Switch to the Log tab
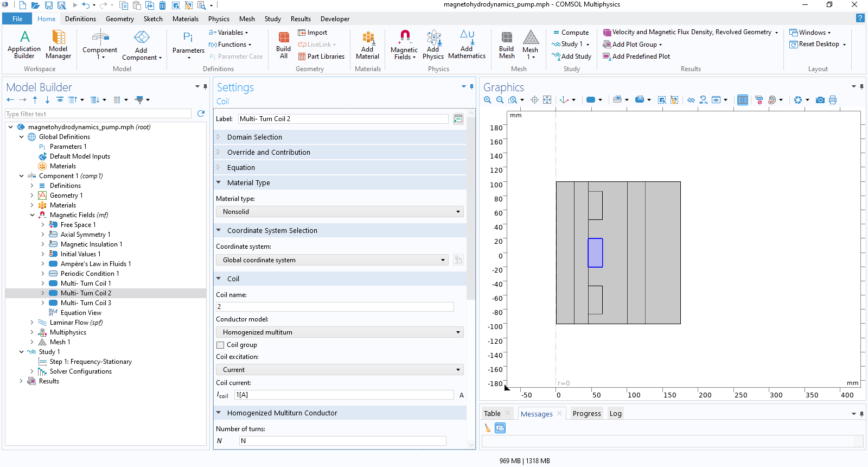 click(x=615, y=414)
